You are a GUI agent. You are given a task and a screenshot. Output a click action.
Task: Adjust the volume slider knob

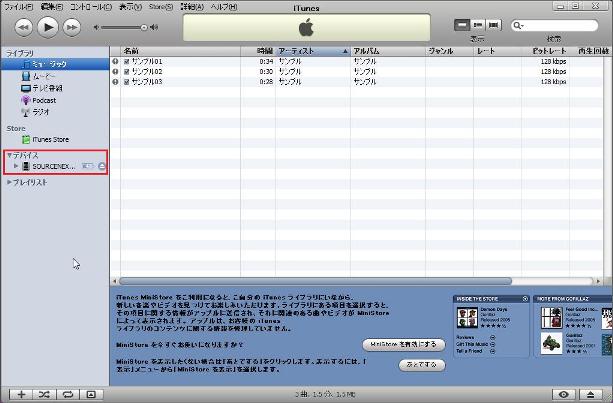(143, 27)
